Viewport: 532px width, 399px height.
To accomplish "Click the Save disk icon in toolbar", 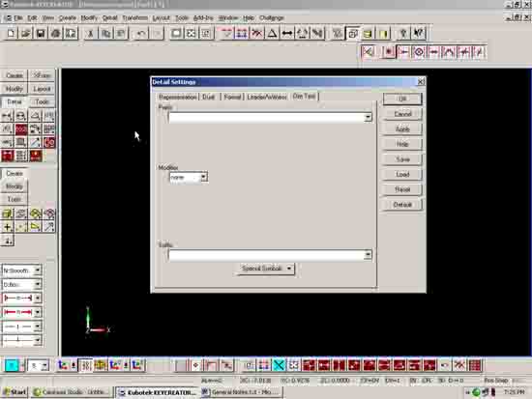I will coord(41,33).
